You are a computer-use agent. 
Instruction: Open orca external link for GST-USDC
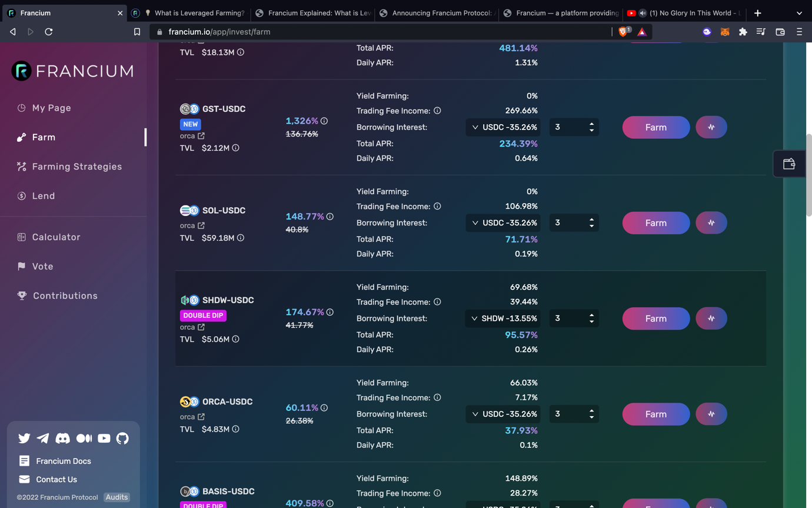pos(201,136)
